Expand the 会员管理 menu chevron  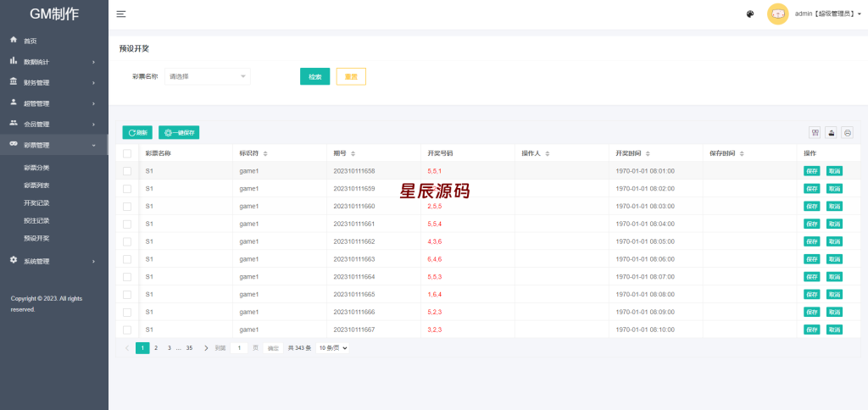[x=93, y=125]
